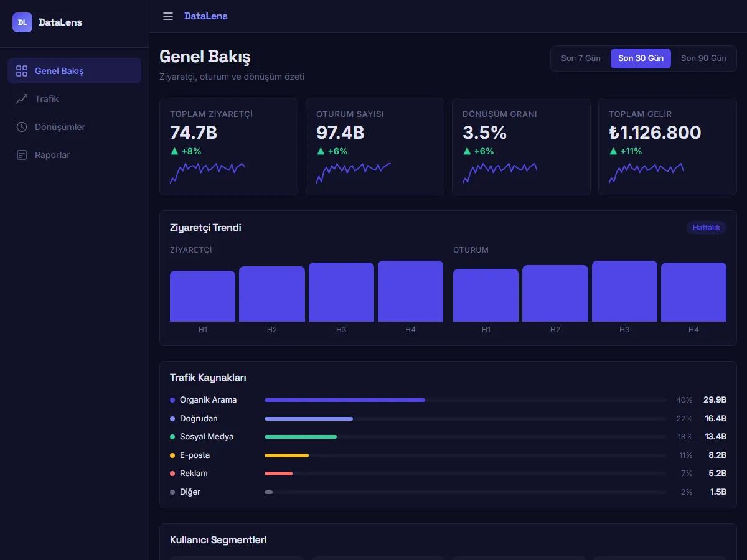Click the DataLens sidebar brand name
Viewport: 747px width, 560px height.
click(x=60, y=22)
